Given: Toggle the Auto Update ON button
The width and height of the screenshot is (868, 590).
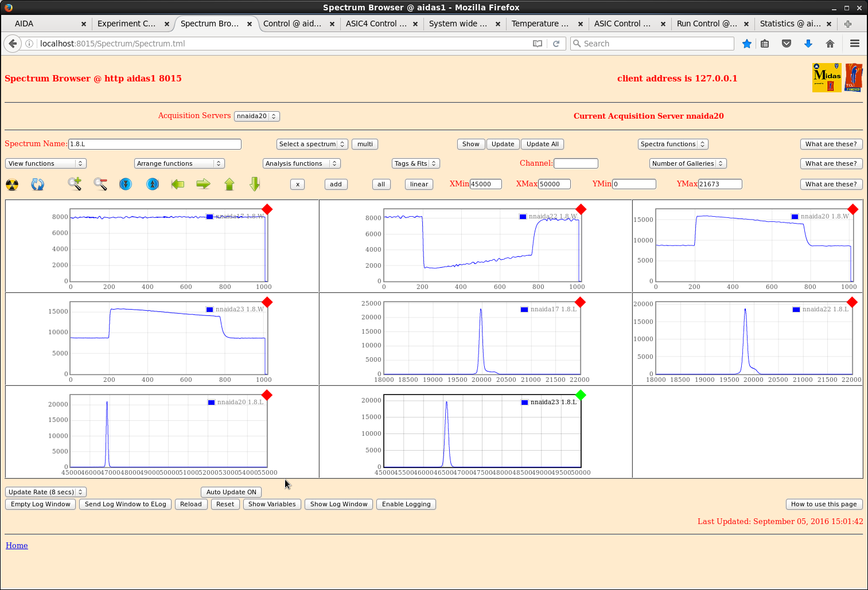Looking at the screenshot, I should pyautogui.click(x=231, y=492).
